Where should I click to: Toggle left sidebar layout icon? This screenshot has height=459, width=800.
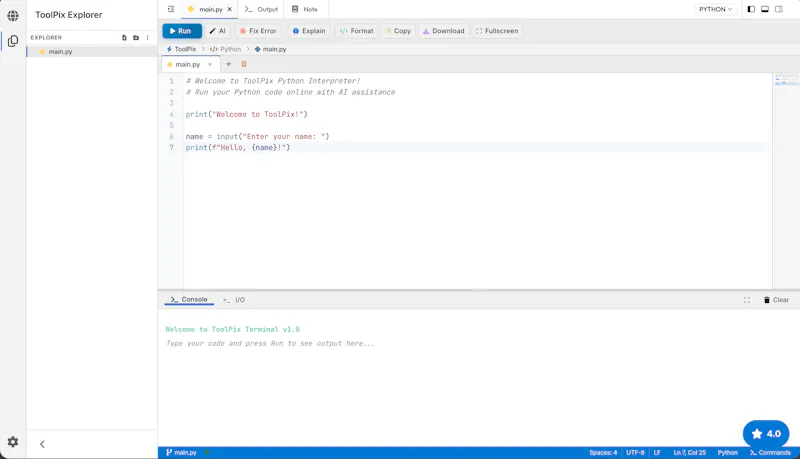coord(751,9)
